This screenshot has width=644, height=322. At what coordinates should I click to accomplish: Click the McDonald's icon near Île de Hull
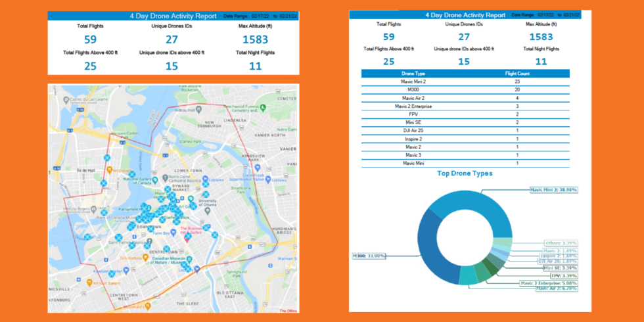pos(110,170)
